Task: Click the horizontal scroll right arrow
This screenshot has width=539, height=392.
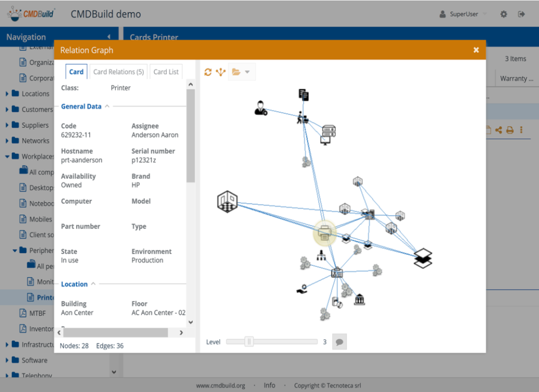Action: point(181,332)
